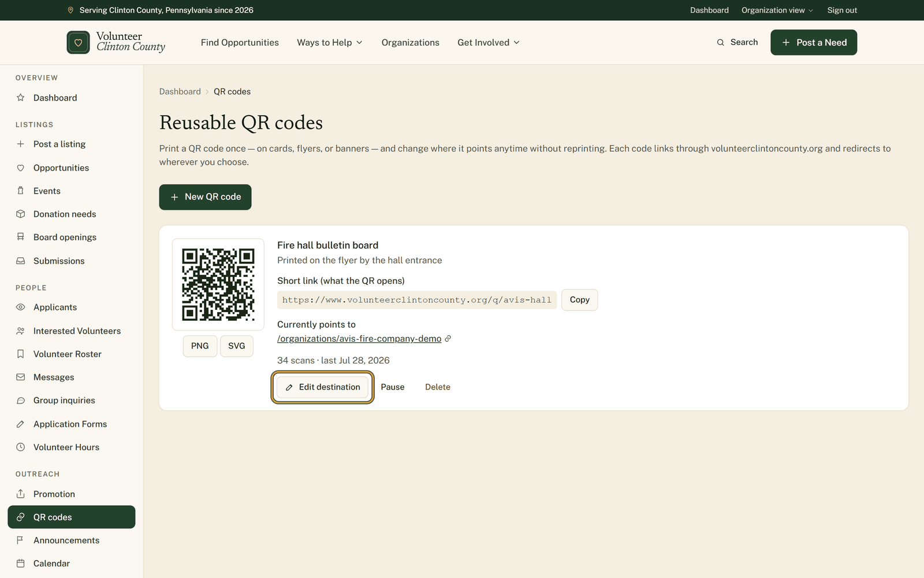This screenshot has width=924, height=578.
Task: Click the pencil icon beside Application Forms
Action: [21, 424]
